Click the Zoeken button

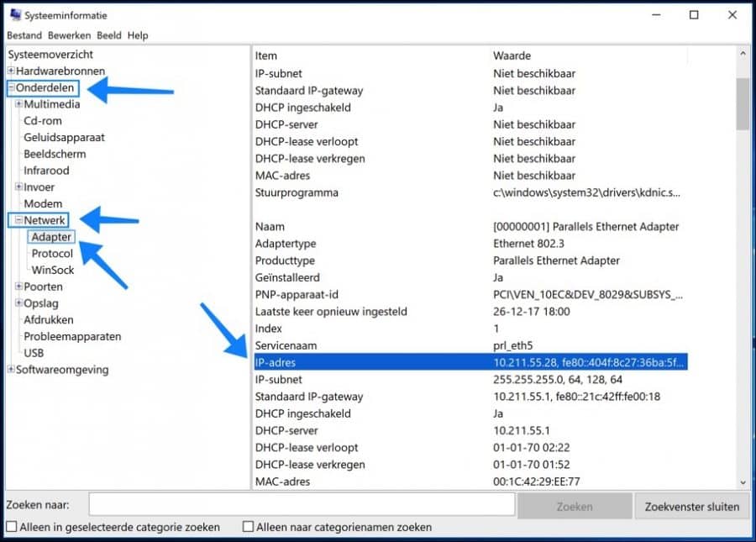coord(575,506)
